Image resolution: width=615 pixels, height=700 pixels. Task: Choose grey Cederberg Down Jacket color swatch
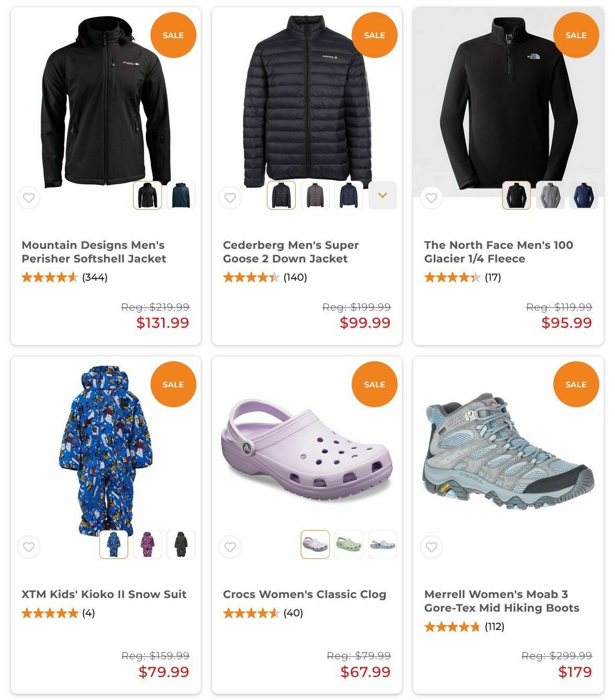click(315, 195)
